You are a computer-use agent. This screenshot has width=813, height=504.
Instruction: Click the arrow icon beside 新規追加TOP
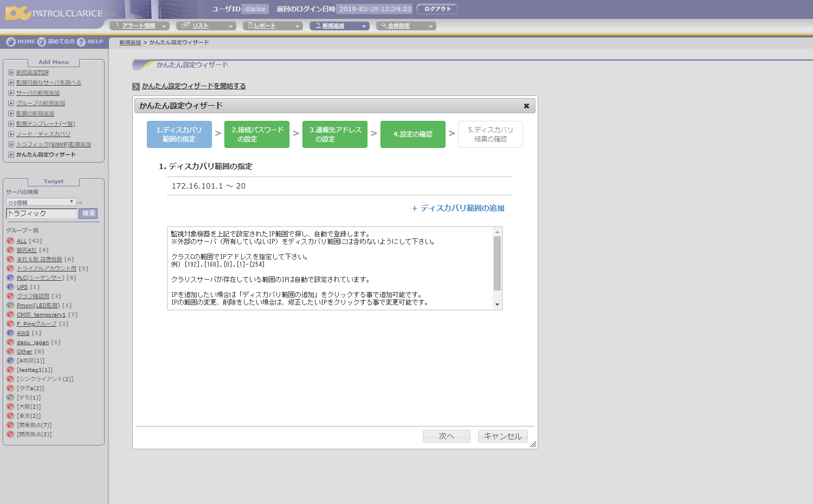click(x=11, y=72)
